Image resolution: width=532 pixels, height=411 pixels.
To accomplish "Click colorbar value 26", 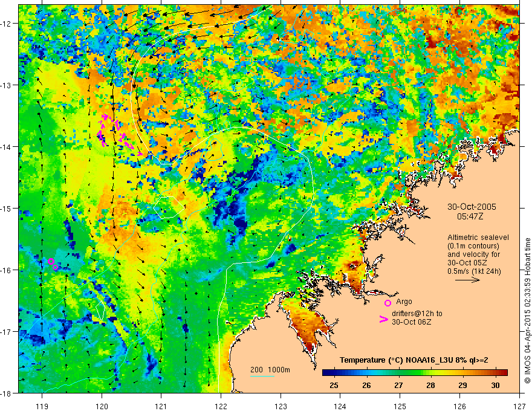I will click(x=366, y=385).
